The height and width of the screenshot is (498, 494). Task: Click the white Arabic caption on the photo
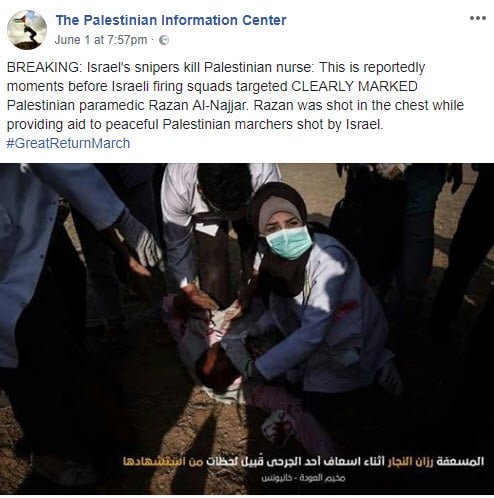[x=303, y=461]
